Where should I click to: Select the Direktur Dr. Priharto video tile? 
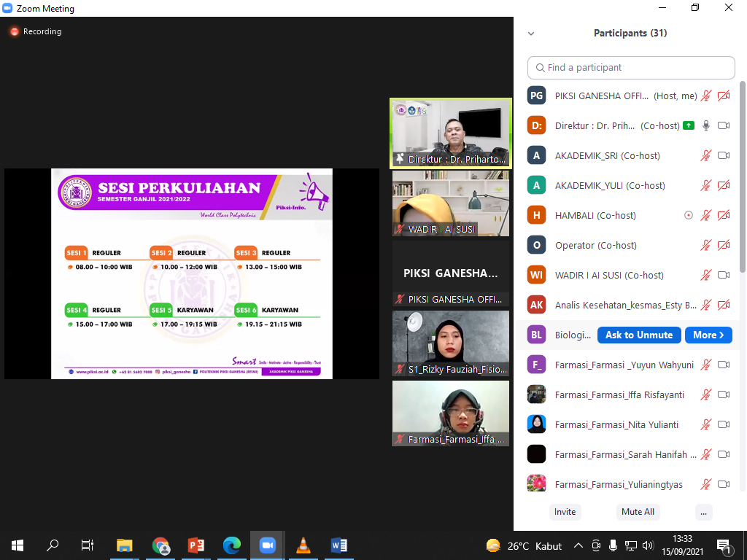[x=451, y=133]
